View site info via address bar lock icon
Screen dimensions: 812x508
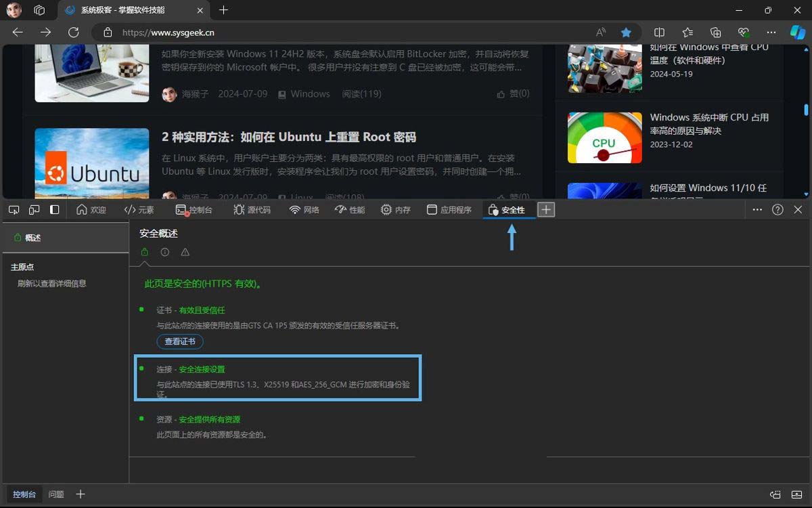(x=107, y=33)
